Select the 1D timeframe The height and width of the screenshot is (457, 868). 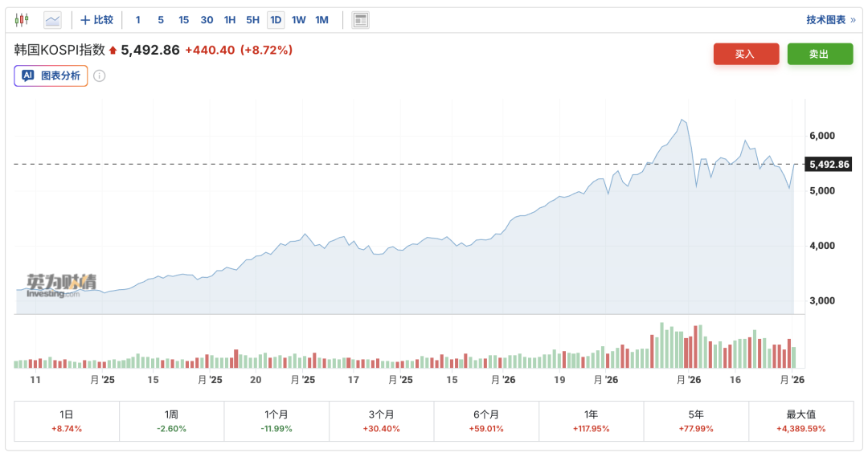276,20
